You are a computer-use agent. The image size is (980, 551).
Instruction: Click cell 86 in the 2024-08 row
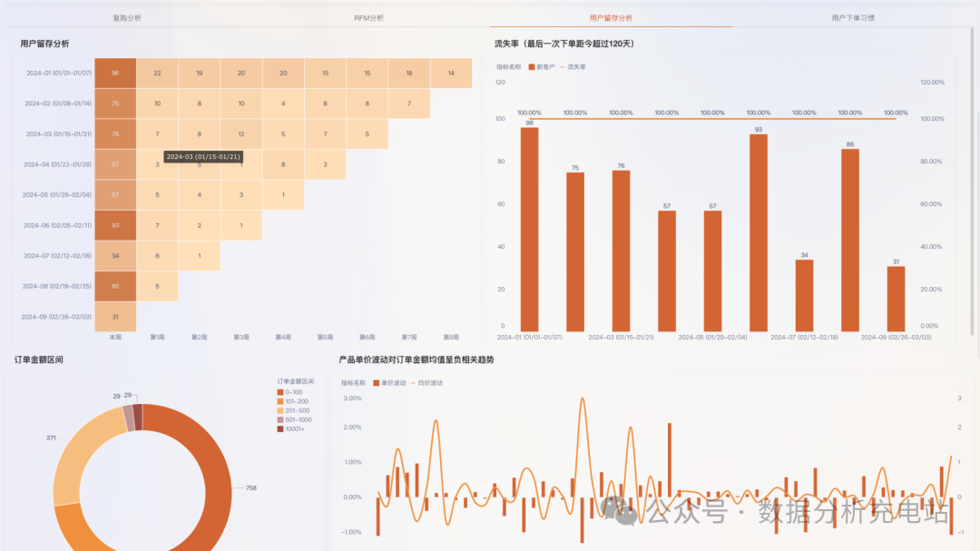[115, 286]
